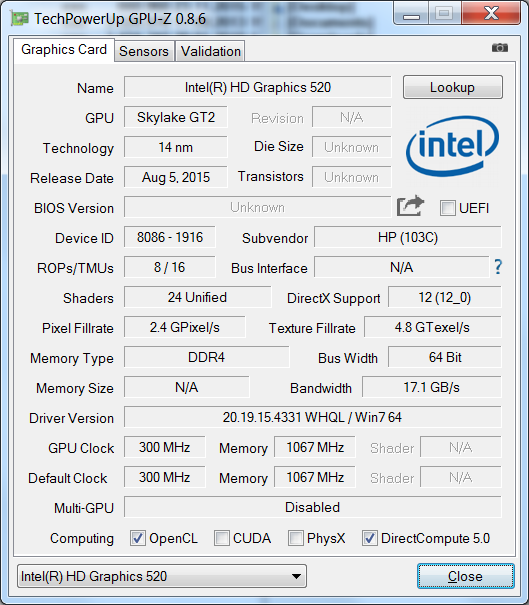Select the Graphics Card tab
The image size is (529, 605).
coord(64,50)
